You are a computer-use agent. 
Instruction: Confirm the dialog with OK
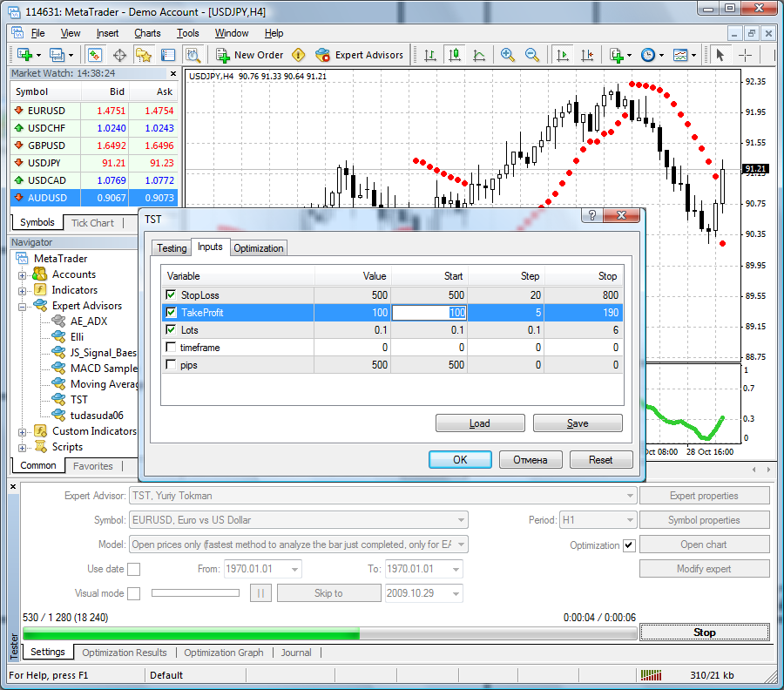tap(460, 459)
